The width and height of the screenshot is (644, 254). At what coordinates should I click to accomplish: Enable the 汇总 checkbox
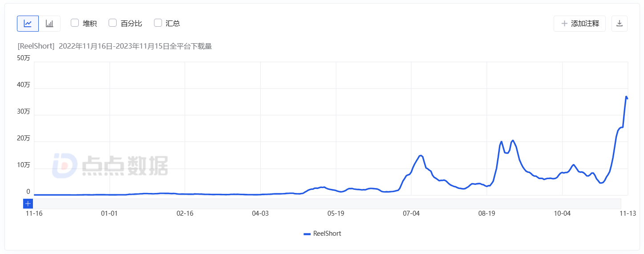coord(158,23)
